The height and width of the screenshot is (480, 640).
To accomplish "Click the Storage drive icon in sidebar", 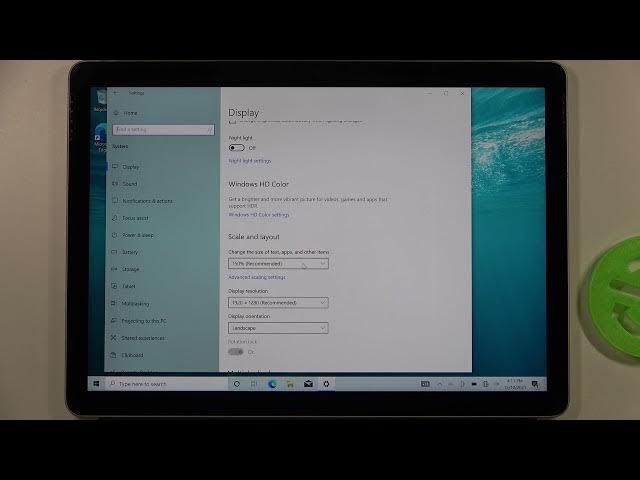I will coord(114,269).
